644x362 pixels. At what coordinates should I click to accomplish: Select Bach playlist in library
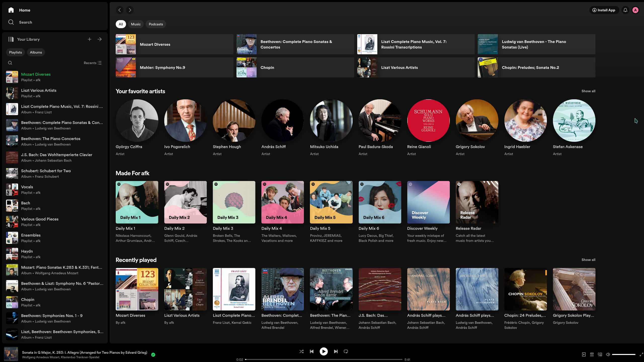55,206
